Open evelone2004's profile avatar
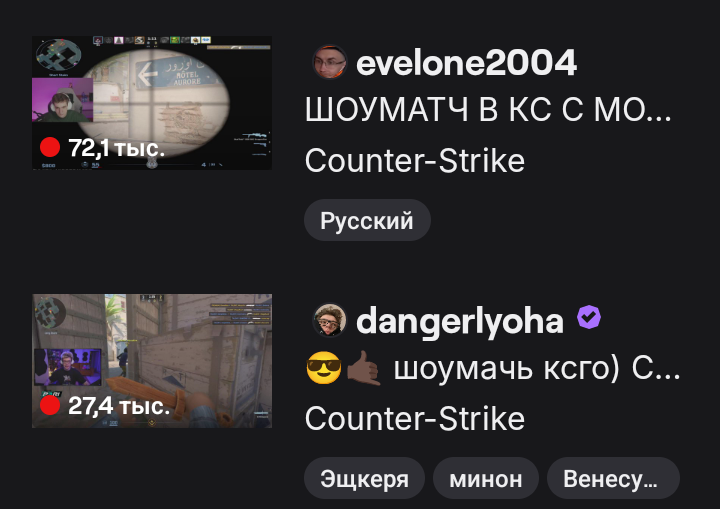Viewport: 720px width, 509px height. coord(329,62)
